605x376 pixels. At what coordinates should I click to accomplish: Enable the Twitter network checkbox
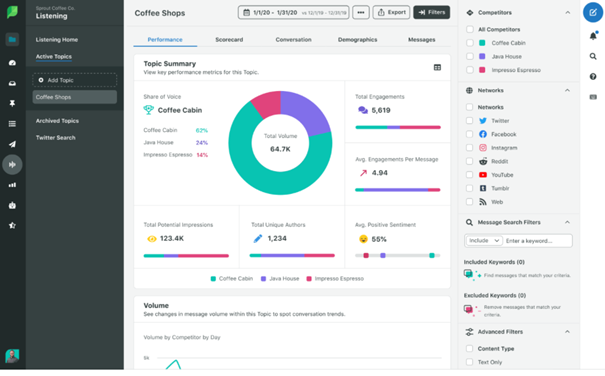click(470, 121)
